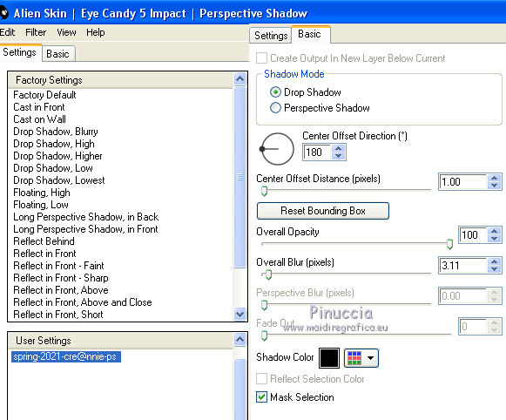The image size is (506, 420).
Task: Click the black Shadow Color swatch
Action: coord(329,358)
